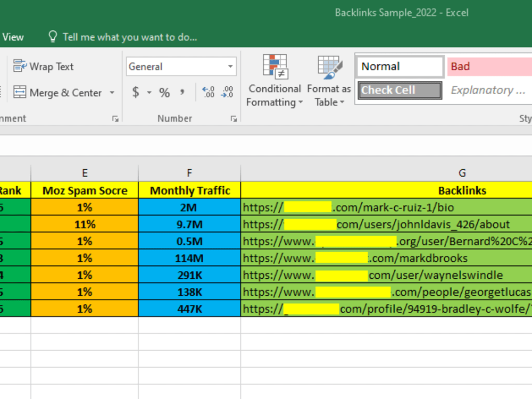Click Increase Decimal icon

[208, 92]
